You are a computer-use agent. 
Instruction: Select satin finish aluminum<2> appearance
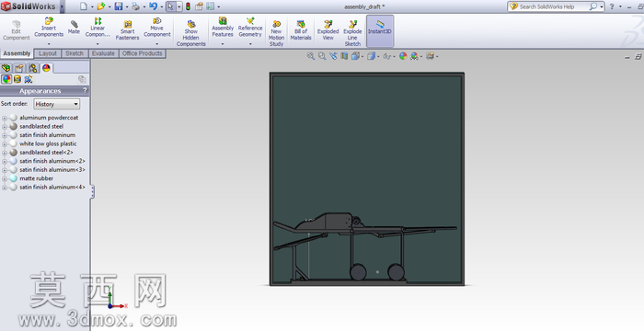pos(52,161)
